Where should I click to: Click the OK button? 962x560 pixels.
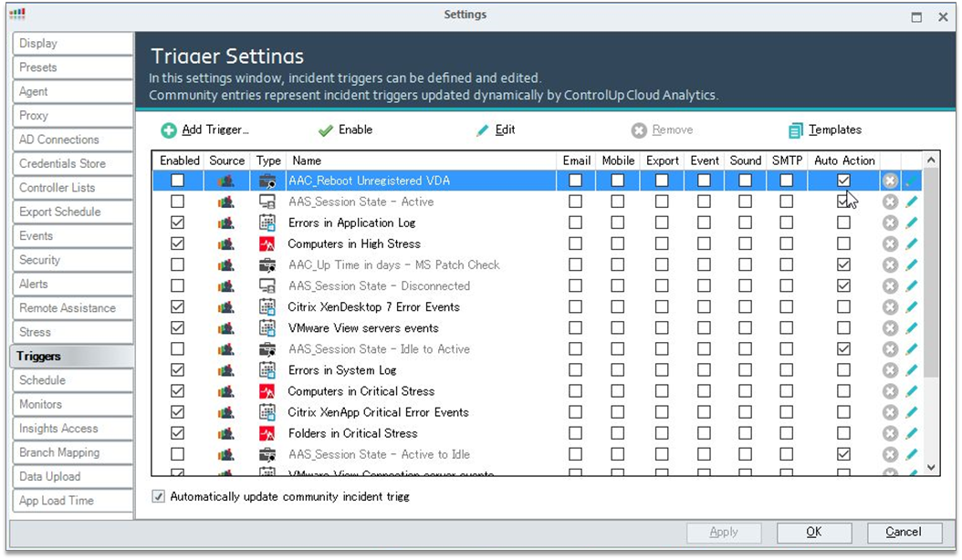click(814, 532)
